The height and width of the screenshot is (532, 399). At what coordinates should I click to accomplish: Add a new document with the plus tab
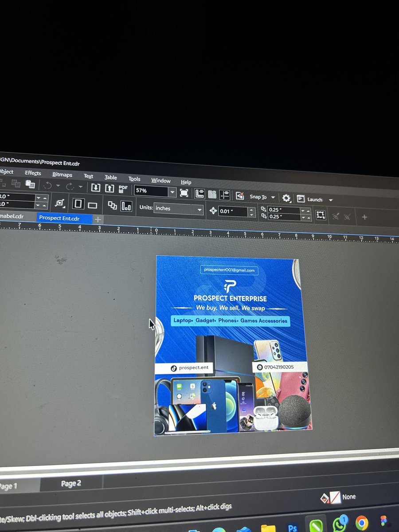[98, 219]
